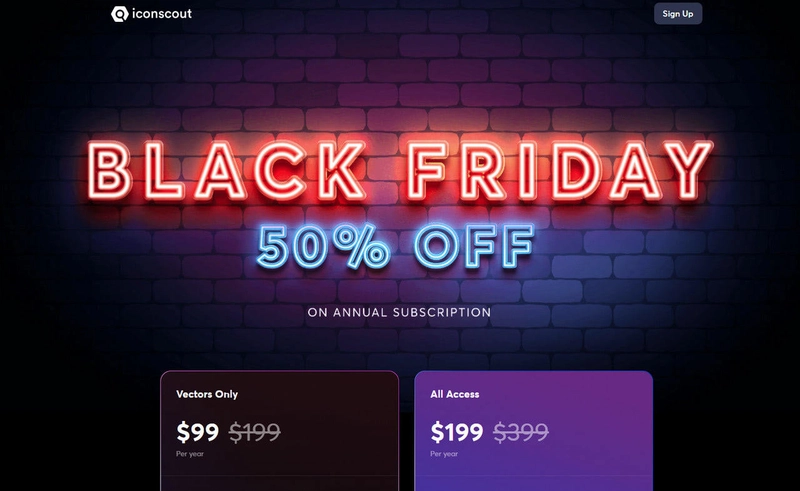Click the 50% OFF neon text
800x491 pixels.
(x=396, y=246)
